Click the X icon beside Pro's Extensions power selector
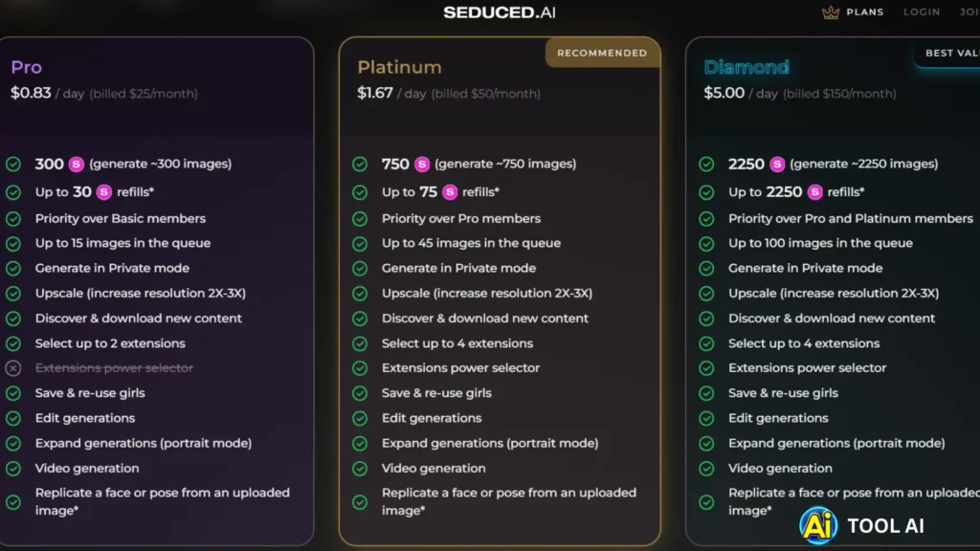Image resolution: width=980 pixels, height=551 pixels. 13,368
